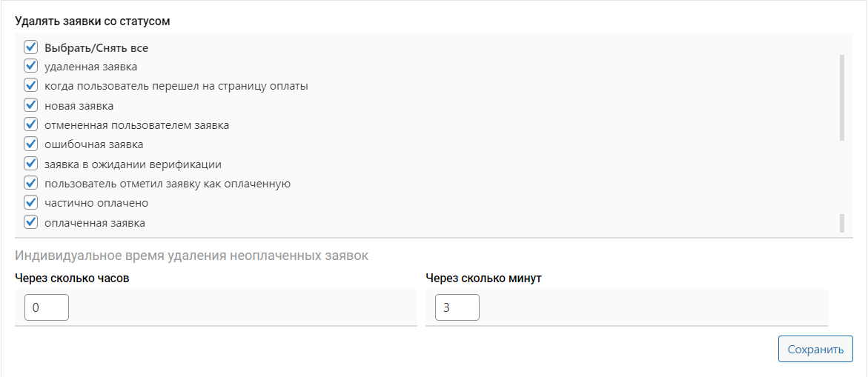The width and height of the screenshot is (868, 377).
Task: Disable the 'новая заявка' status checkbox
Action: click(31, 105)
